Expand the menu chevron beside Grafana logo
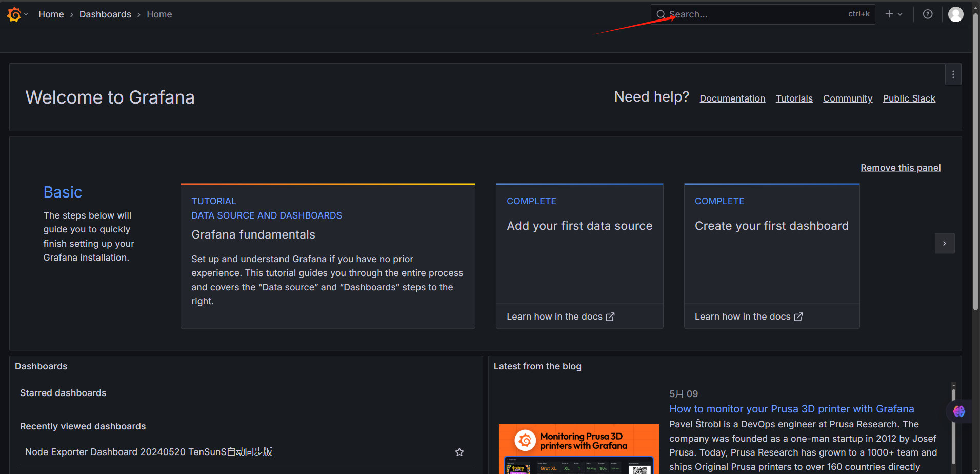 click(x=26, y=14)
